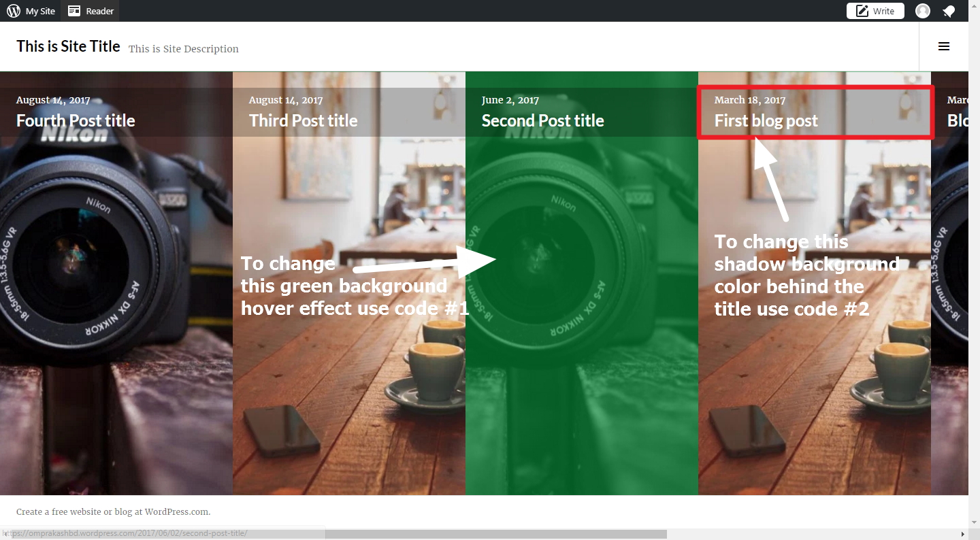This screenshot has width=980, height=540.
Task: Open the 'First blog post' link
Action: tap(766, 121)
